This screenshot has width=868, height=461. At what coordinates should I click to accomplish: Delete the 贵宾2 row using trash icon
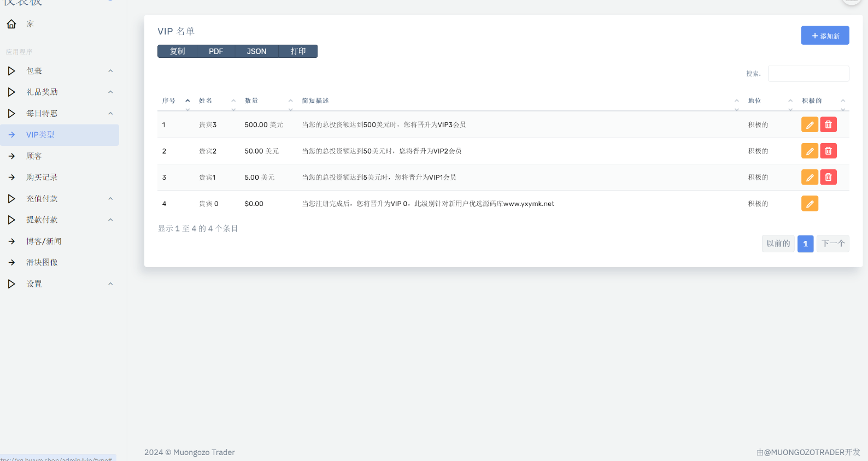click(x=828, y=151)
